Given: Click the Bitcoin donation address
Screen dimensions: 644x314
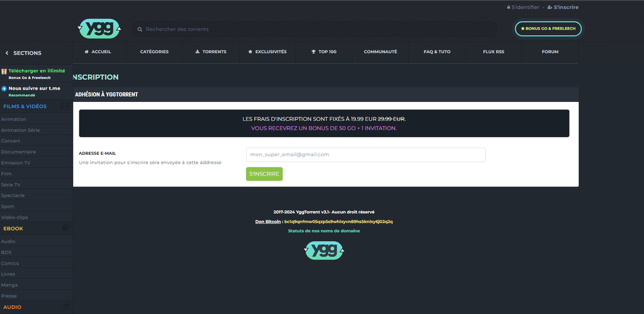Looking at the screenshot, I should 338,221.
